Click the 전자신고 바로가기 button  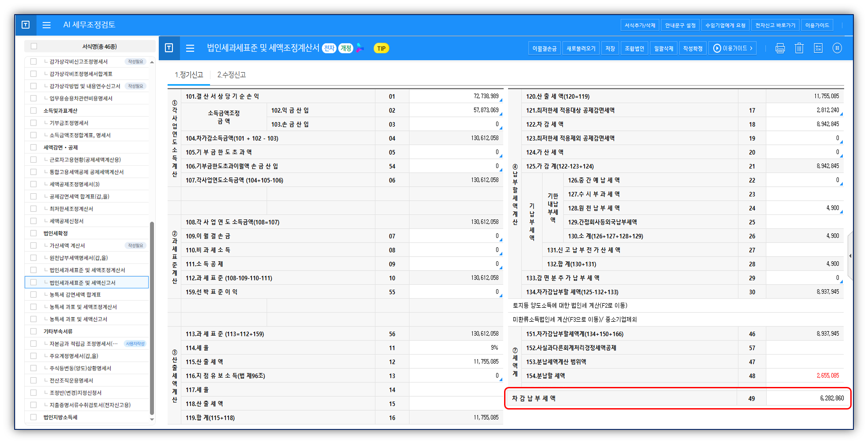coord(775,25)
